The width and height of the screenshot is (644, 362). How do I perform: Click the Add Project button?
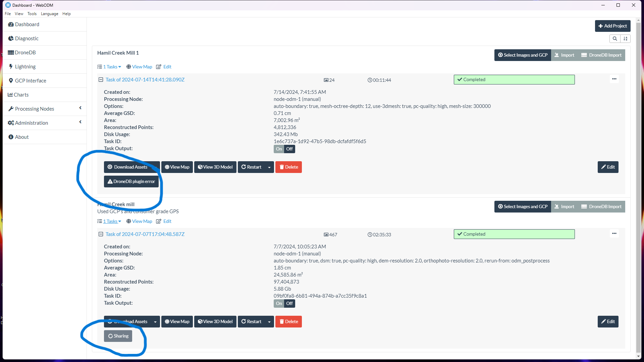pyautogui.click(x=612, y=26)
